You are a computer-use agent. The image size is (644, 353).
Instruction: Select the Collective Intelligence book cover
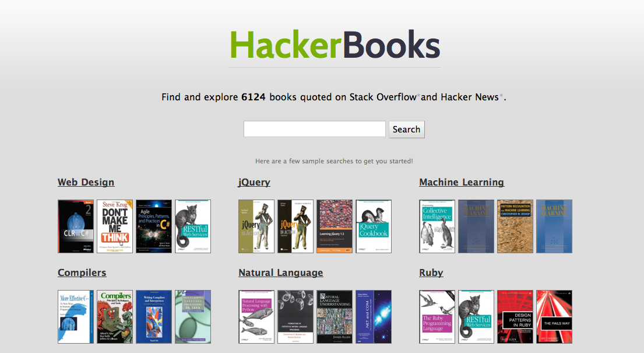pyautogui.click(x=437, y=226)
